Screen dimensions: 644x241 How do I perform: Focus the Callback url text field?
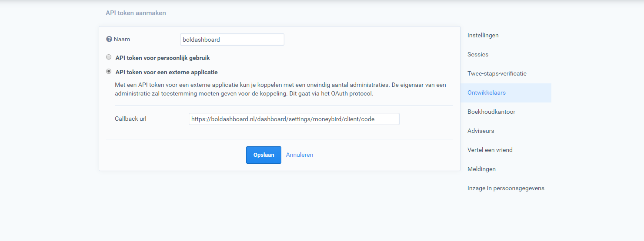(294, 119)
